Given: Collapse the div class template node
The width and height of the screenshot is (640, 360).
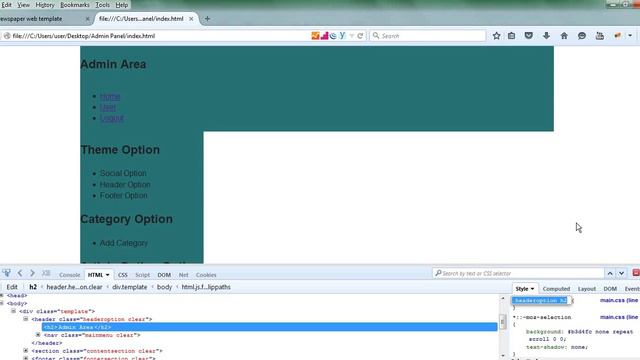Looking at the screenshot, I should (13, 311).
